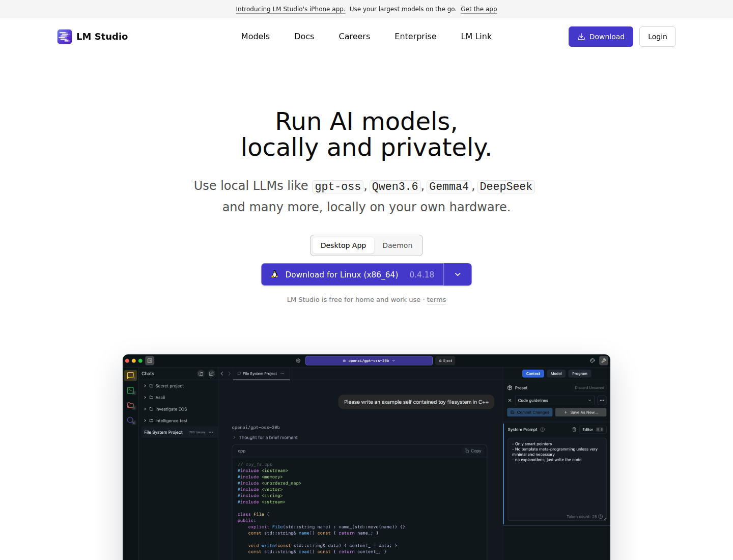Open the Docs nav item
This screenshot has width=733, height=560.
pos(304,37)
